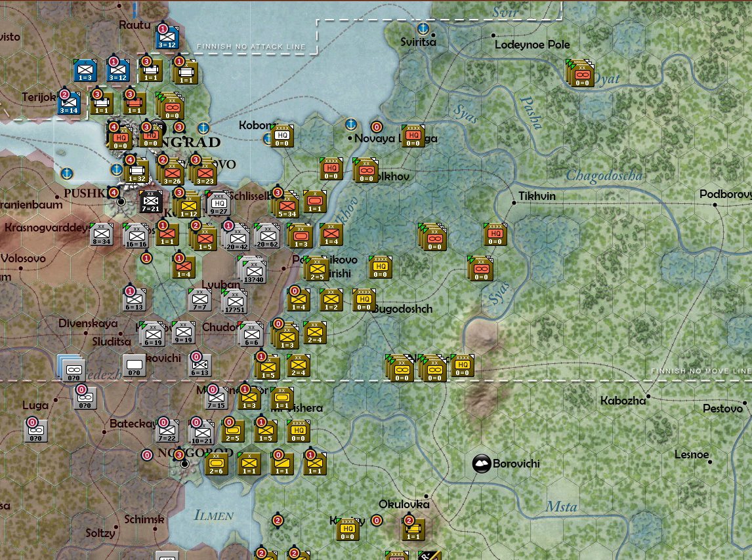Click the anchor port icon at Novaya Ladoga
Image resolution: width=752 pixels, height=560 pixels.
pyautogui.click(x=351, y=125)
